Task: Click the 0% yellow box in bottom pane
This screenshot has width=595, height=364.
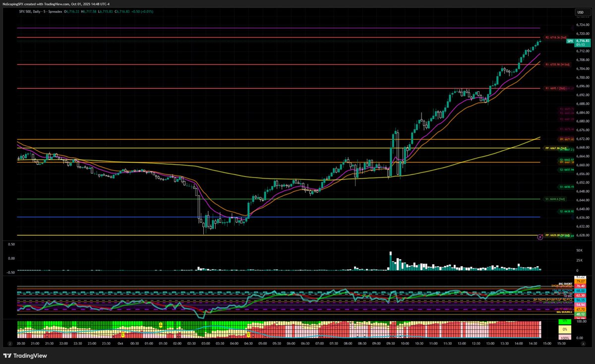Action: point(564,329)
